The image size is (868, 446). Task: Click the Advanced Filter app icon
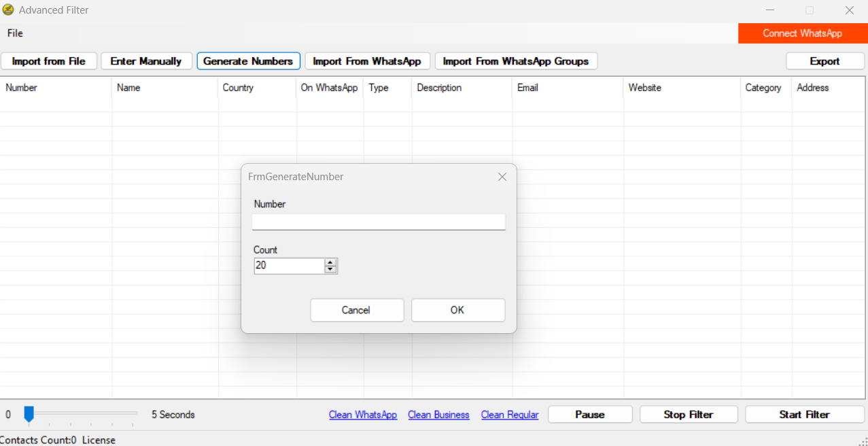tap(8, 10)
